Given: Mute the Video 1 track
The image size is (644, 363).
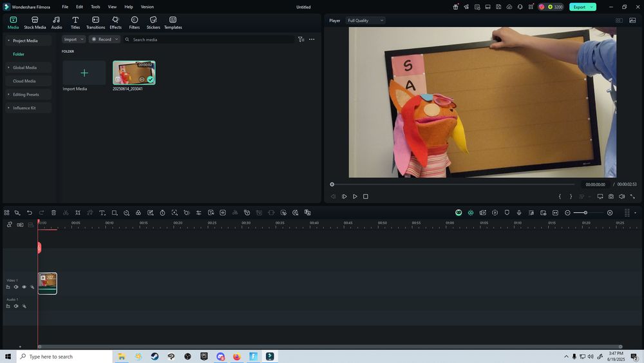Looking at the screenshot, I should 16,287.
